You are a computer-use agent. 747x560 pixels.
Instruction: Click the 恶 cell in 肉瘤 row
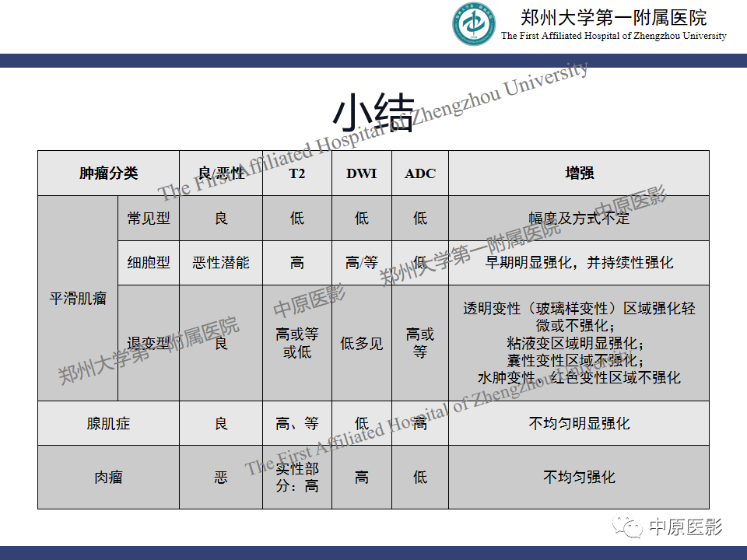point(221,477)
